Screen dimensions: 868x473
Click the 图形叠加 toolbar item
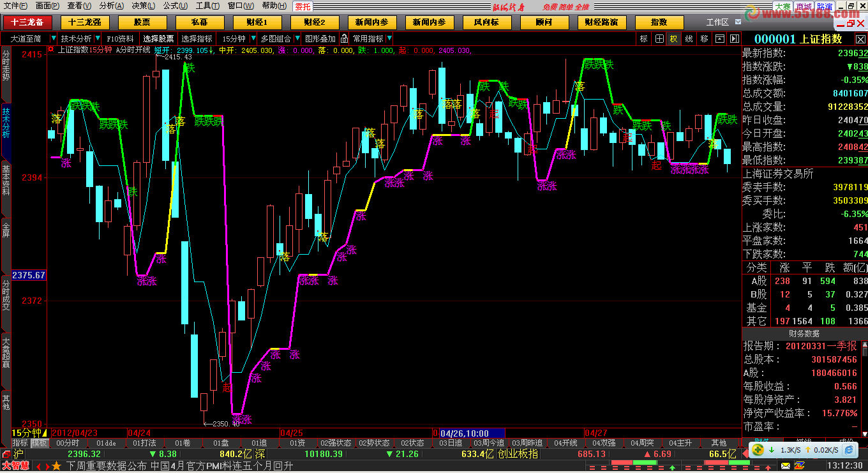320,38
